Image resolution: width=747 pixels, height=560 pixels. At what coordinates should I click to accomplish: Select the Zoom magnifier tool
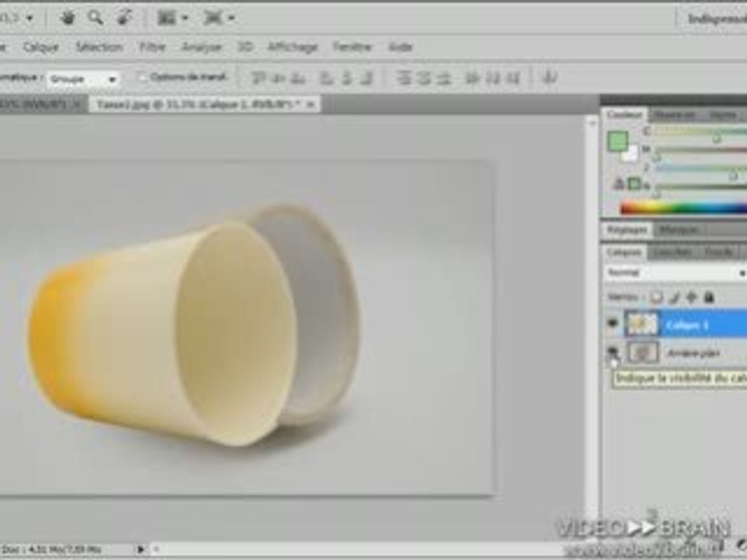click(x=96, y=18)
